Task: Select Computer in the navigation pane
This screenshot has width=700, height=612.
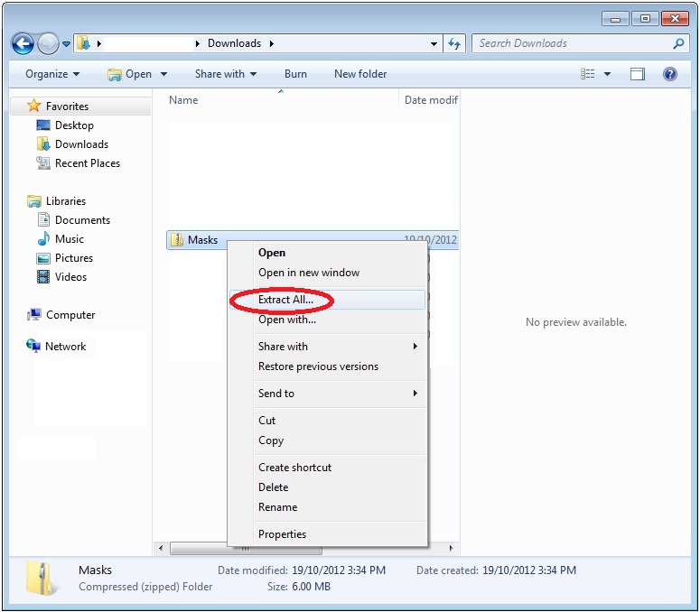Action: (70, 315)
